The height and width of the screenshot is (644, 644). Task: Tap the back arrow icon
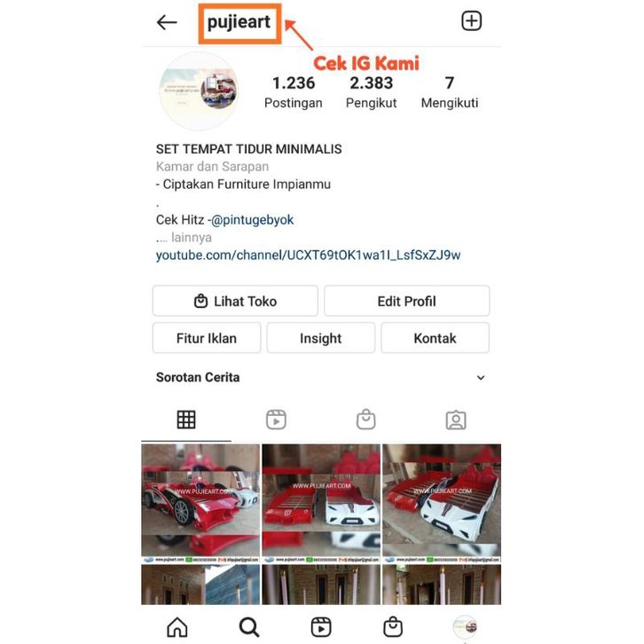[167, 22]
